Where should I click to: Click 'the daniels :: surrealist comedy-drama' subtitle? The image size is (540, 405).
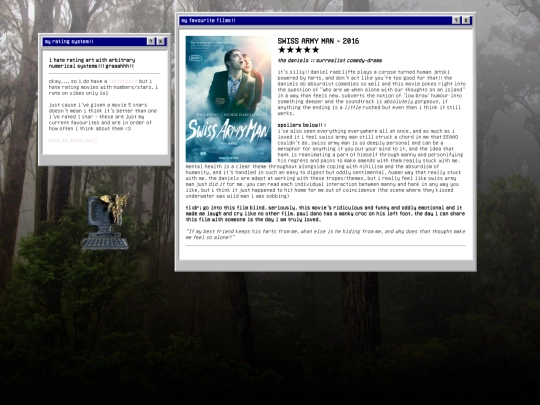330,61
